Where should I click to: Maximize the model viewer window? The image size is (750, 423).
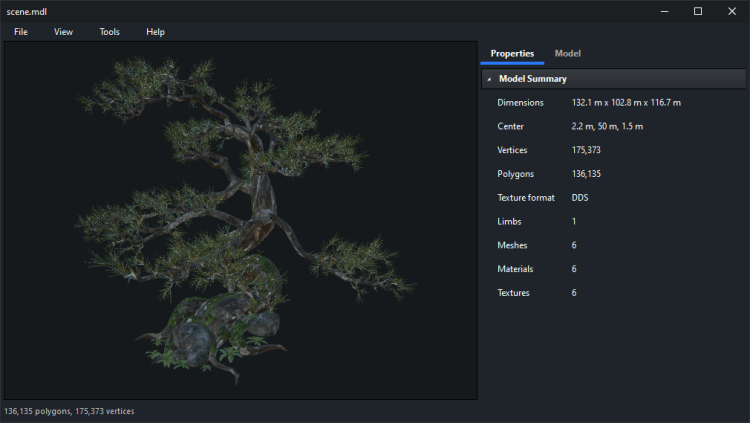(698, 11)
